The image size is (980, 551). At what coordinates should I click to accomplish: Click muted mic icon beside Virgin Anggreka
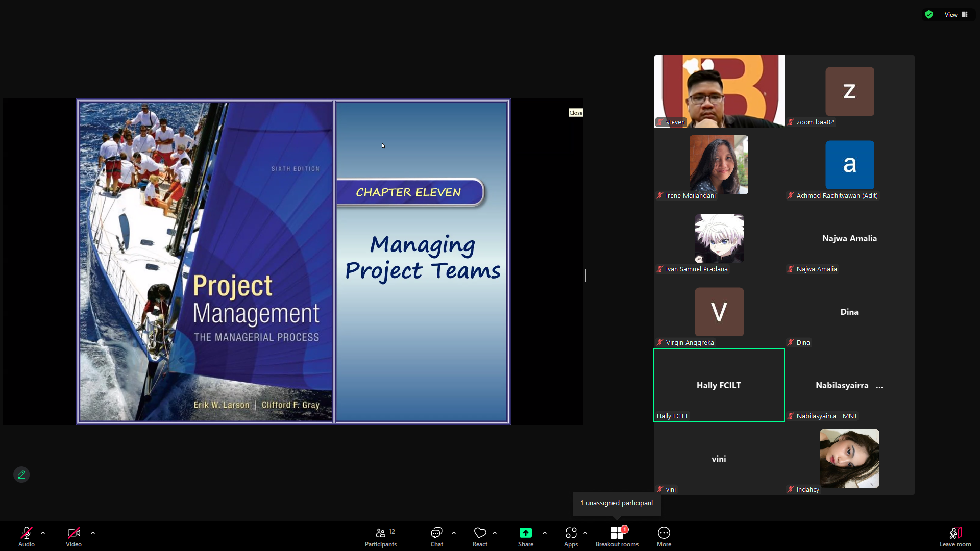[x=660, y=343]
